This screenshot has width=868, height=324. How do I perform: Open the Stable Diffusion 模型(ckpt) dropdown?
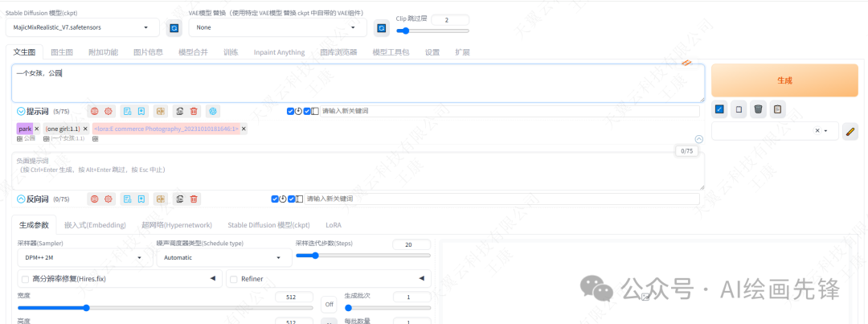pyautogui.click(x=84, y=27)
